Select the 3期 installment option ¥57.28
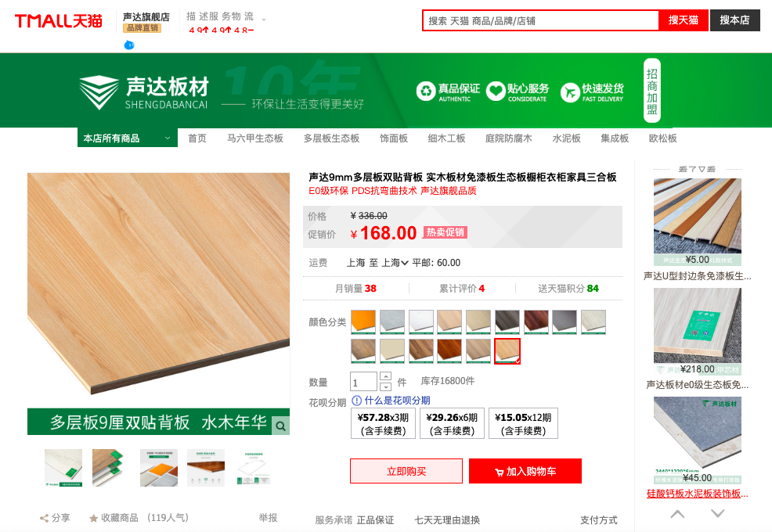Screen dimensions: 772x532 (x=383, y=424)
